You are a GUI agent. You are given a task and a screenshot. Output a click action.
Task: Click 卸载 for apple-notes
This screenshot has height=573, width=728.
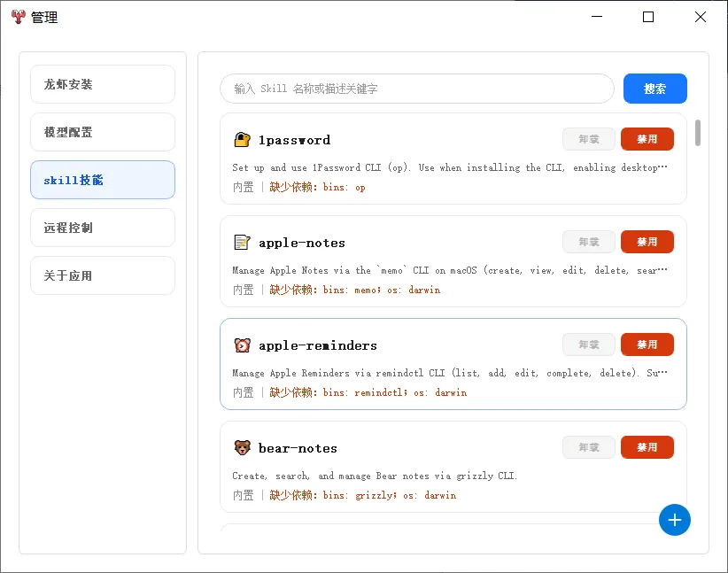click(x=589, y=242)
